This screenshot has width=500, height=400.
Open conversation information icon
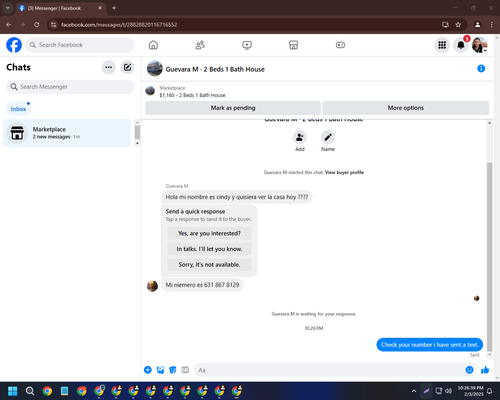coord(481,68)
